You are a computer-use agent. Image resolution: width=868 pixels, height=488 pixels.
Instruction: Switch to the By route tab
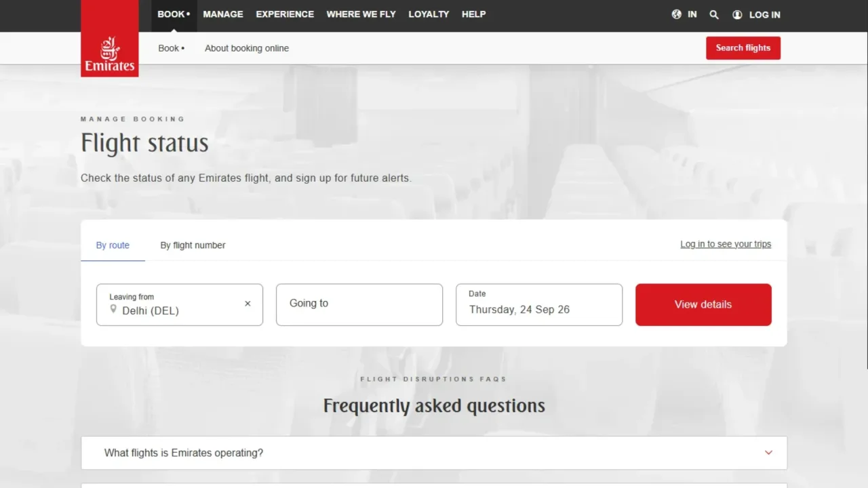pyautogui.click(x=113, y=245)
